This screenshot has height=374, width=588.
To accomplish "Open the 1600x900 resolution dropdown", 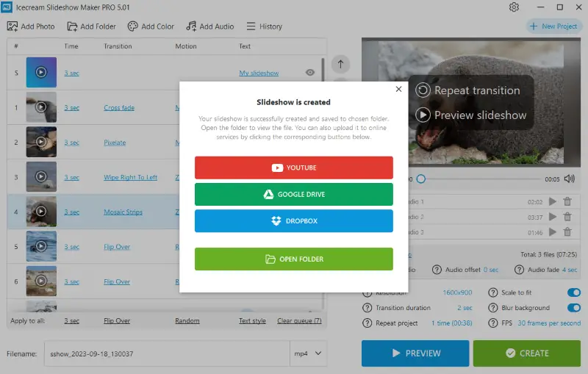I will coord(457,292).
